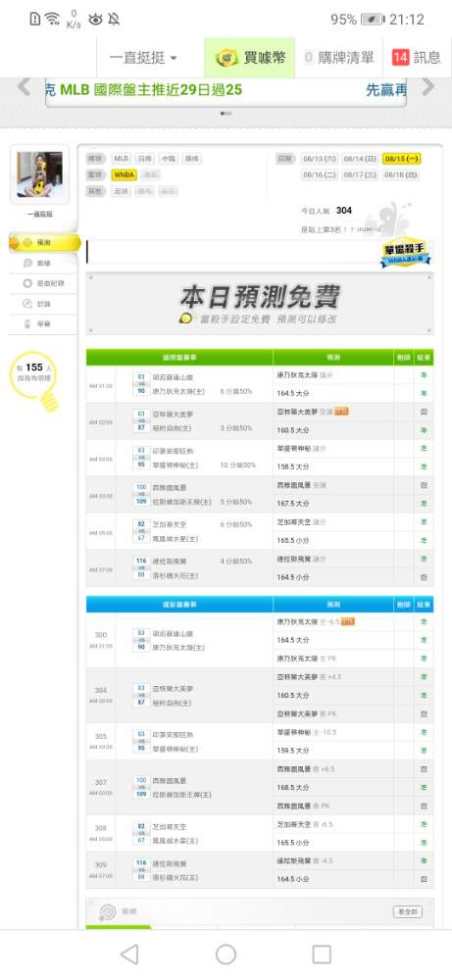
Task: Click into the empty text input field
Action: tap(231, 252)
